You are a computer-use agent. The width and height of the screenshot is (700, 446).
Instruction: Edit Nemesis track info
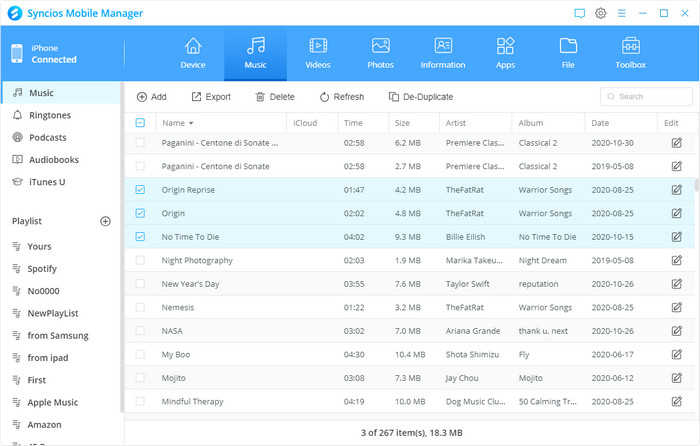[x=677, y=307]
